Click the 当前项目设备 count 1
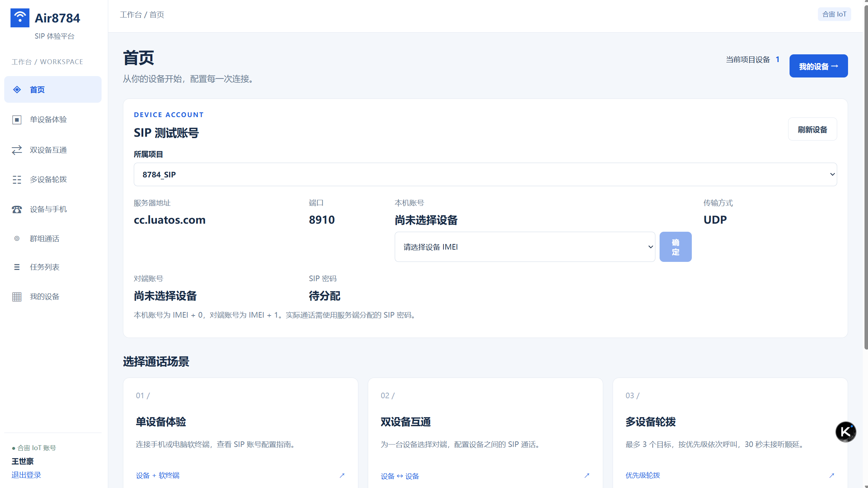 coord(777,60)
